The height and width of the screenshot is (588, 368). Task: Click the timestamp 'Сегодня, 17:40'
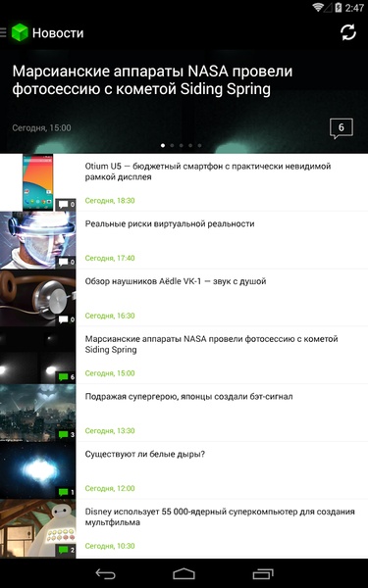pyautogui.click(x=110, y=258)
